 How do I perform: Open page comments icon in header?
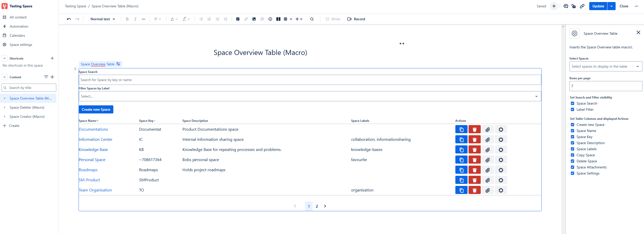pyautogui.click(x=566, y=6)
